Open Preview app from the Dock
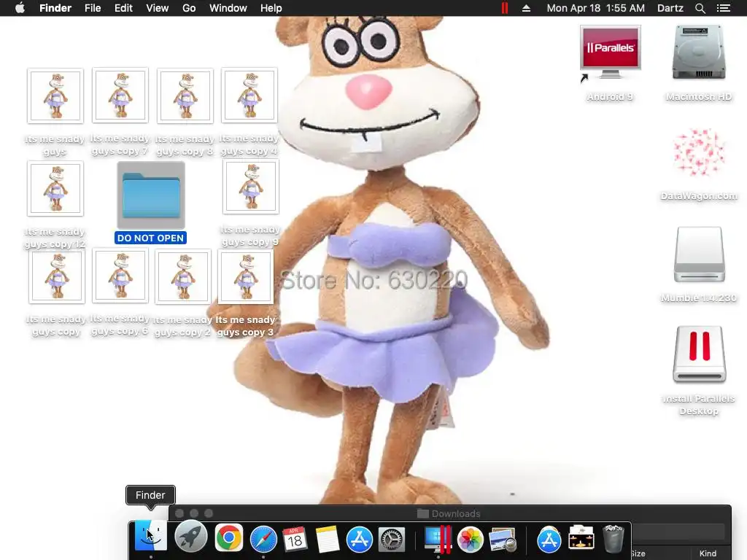The image size is (747, 560). click(502, 539)
